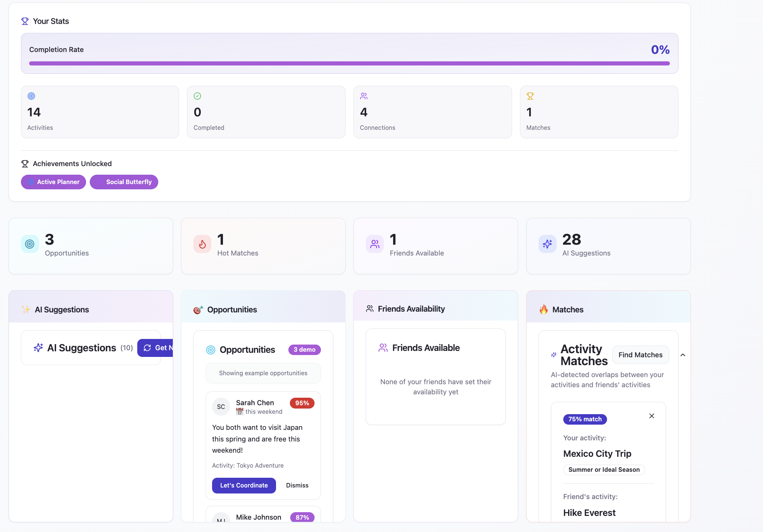Click the Social Butterfly achievement badge

(x=124, y=182)
